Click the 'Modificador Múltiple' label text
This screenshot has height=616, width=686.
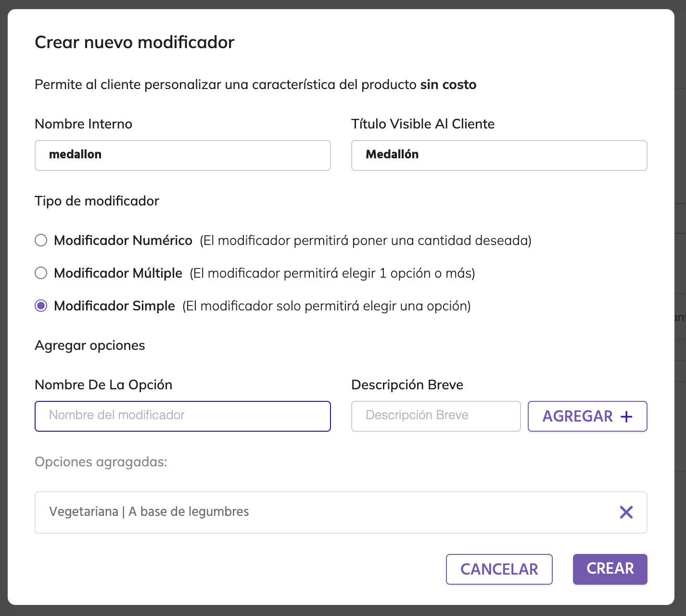pos(118,273)
